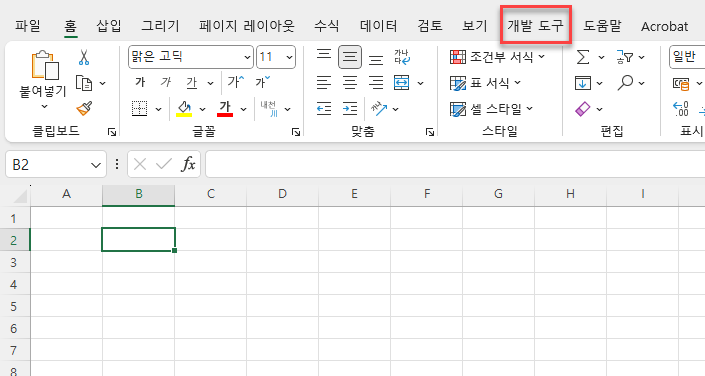Click the Increase Indent icon
The width and height of the screenshot is (705, 376).
pyautogui.click(x=350, y=108)
